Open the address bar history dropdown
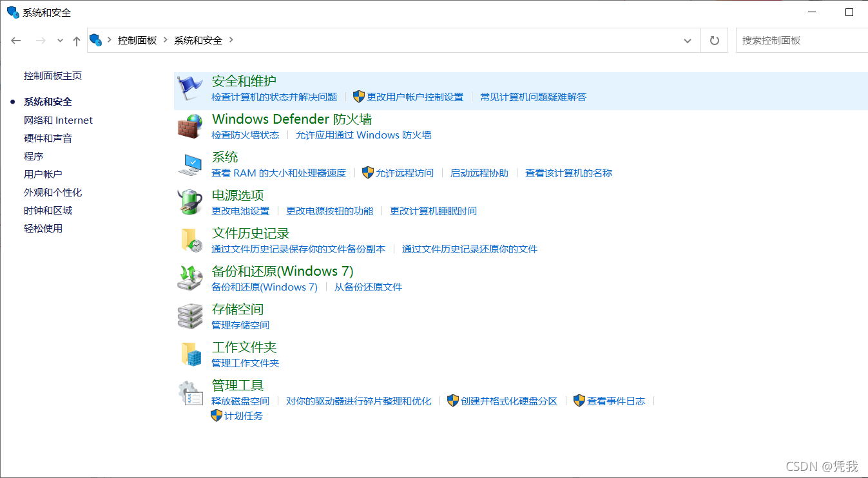The height and width of the screenshot is (478, 868). (687, 40)
